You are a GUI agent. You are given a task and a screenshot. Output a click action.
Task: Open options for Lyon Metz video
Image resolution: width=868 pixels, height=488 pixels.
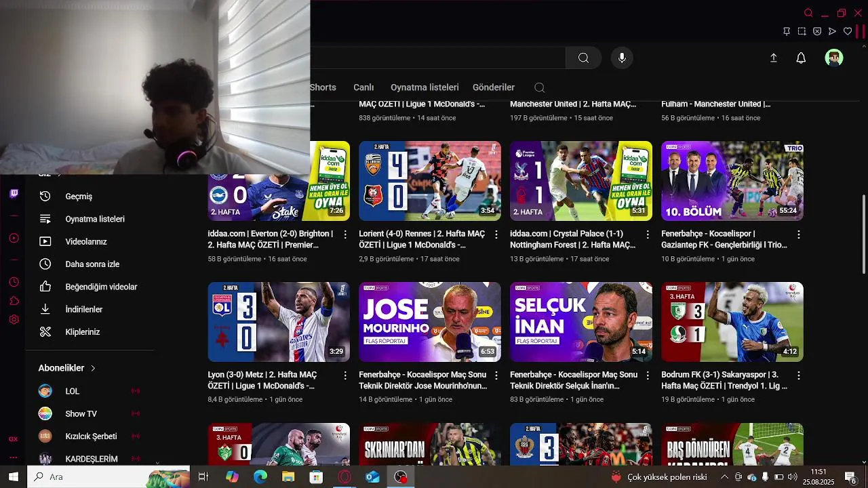pyautogui.click(x=344, y=375)
